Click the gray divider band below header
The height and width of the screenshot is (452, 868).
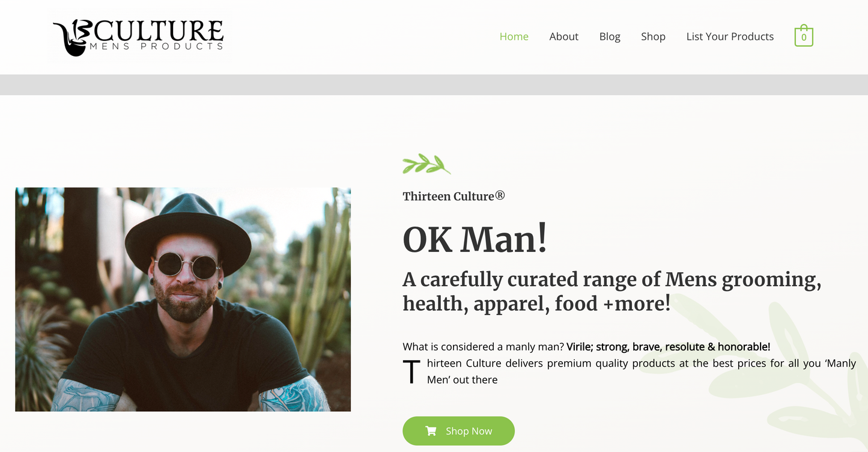coord(434,85)
